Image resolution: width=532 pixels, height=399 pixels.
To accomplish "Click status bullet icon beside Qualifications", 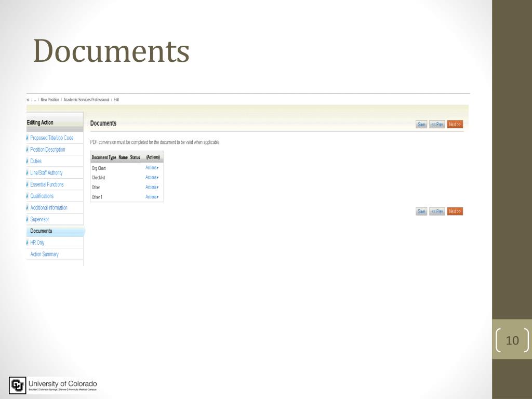I will pyautogui.click(x=27, y=196).
